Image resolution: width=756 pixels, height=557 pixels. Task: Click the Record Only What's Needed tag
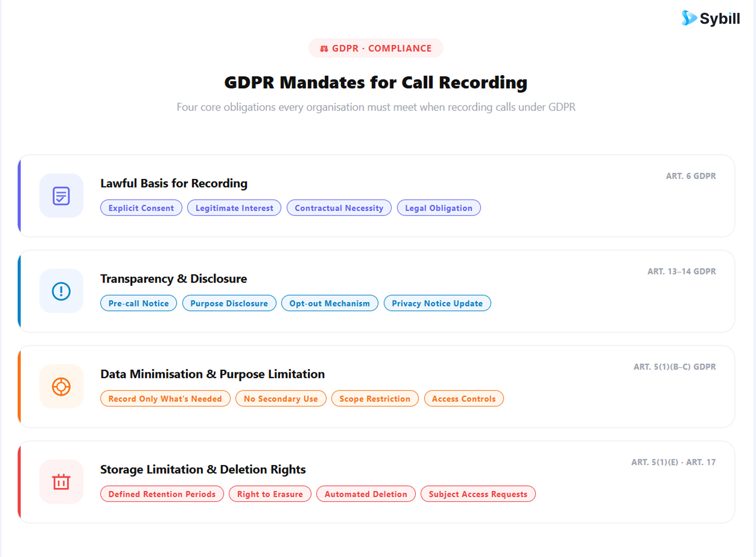(165, 399)
